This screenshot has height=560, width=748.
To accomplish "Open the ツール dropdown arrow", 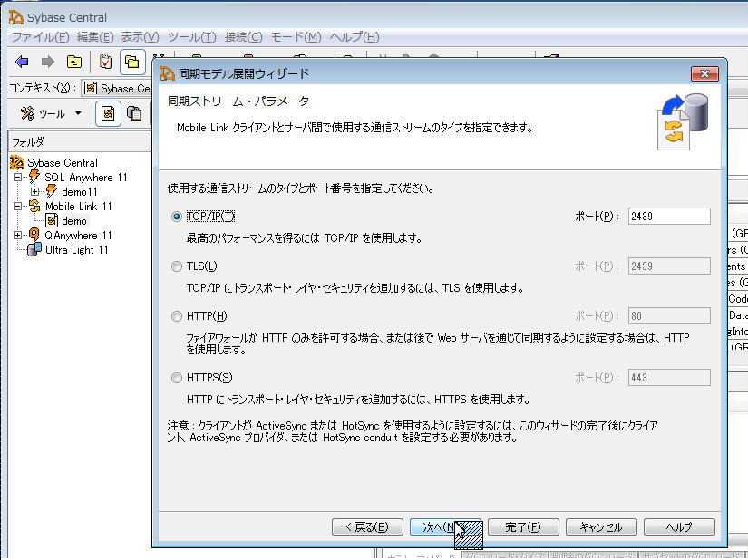I will tap(77, 113).
